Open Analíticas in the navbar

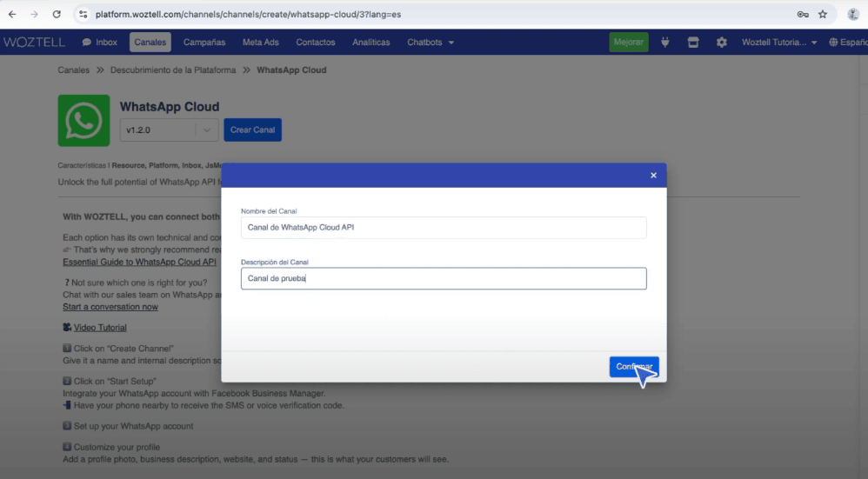coord(371,42)
